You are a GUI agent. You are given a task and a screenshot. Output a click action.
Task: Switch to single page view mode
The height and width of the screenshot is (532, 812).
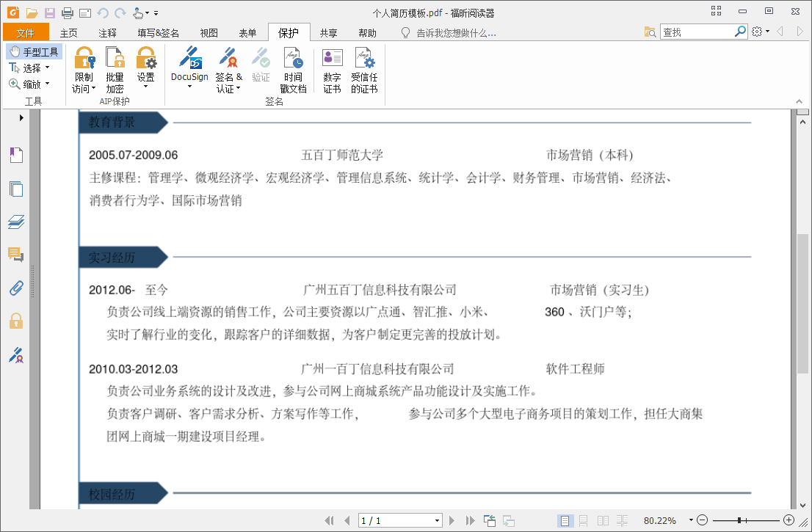[564, 520]
